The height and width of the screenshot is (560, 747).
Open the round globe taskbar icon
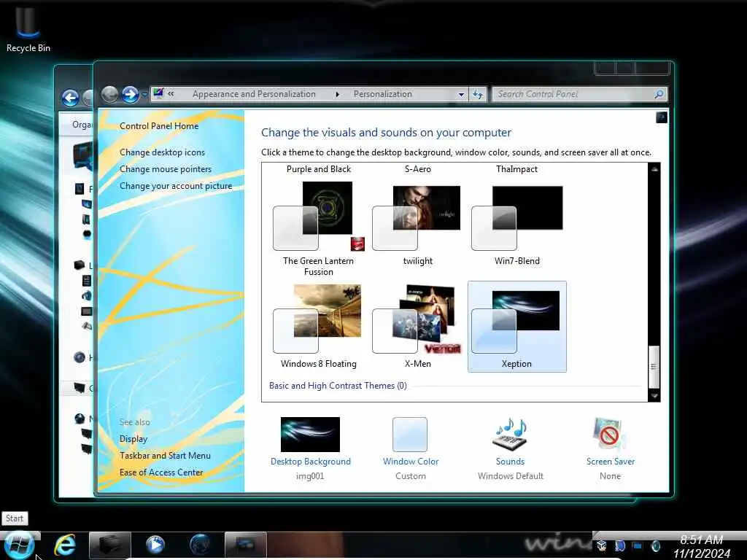[200, 545]
